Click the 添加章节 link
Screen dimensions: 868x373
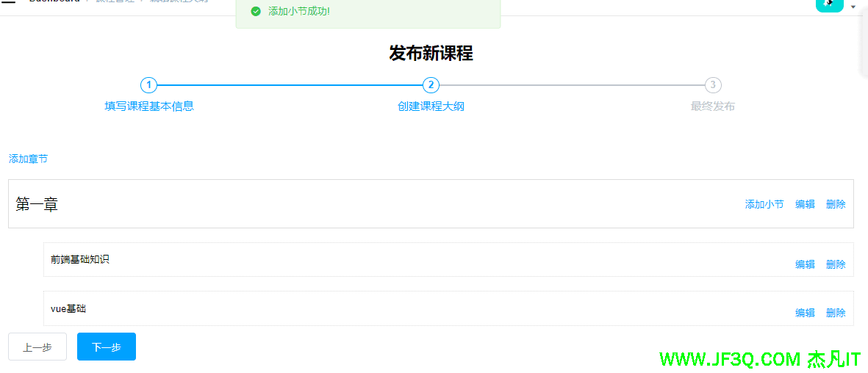28,159
